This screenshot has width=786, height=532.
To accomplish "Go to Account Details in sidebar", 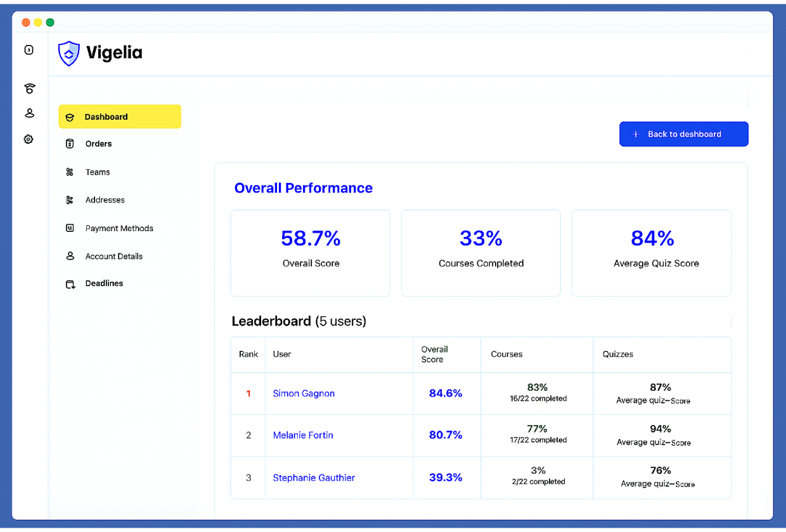I will pos(113,256).
